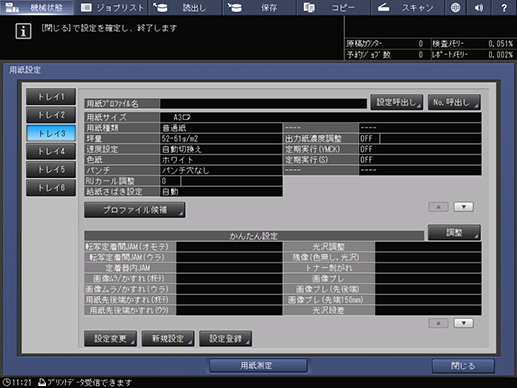This screenshot has width=517, height=388.
Task: Open the 設定呼出し menu button
Action: (397, 102)
